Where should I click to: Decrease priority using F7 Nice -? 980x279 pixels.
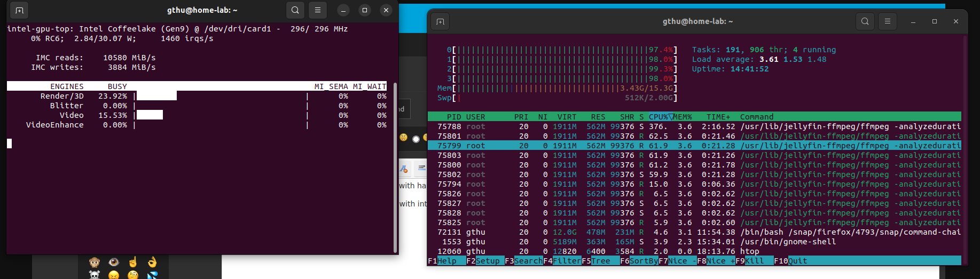pyautogui.click(x=677, y=261)
